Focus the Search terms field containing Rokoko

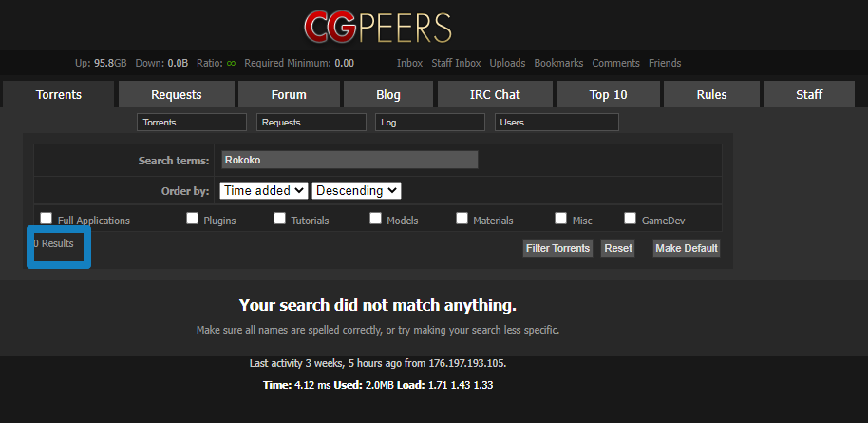click(349, 161)
